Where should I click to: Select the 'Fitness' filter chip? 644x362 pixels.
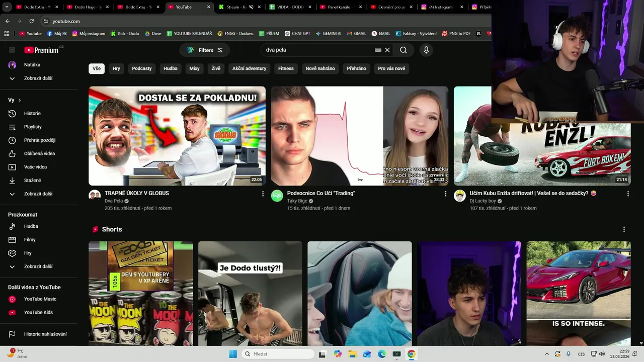coord(286,68)
